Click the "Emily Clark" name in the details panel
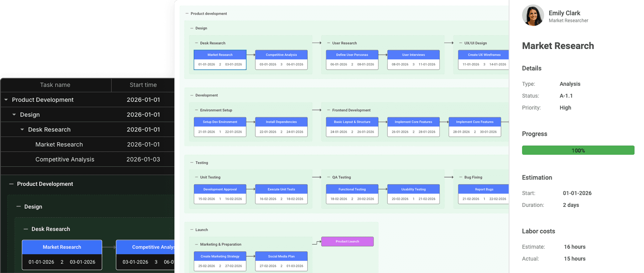 point(564,13)
